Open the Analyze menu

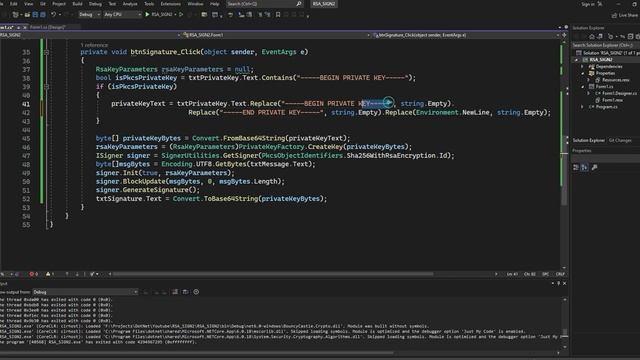click(x=130, y=4)
